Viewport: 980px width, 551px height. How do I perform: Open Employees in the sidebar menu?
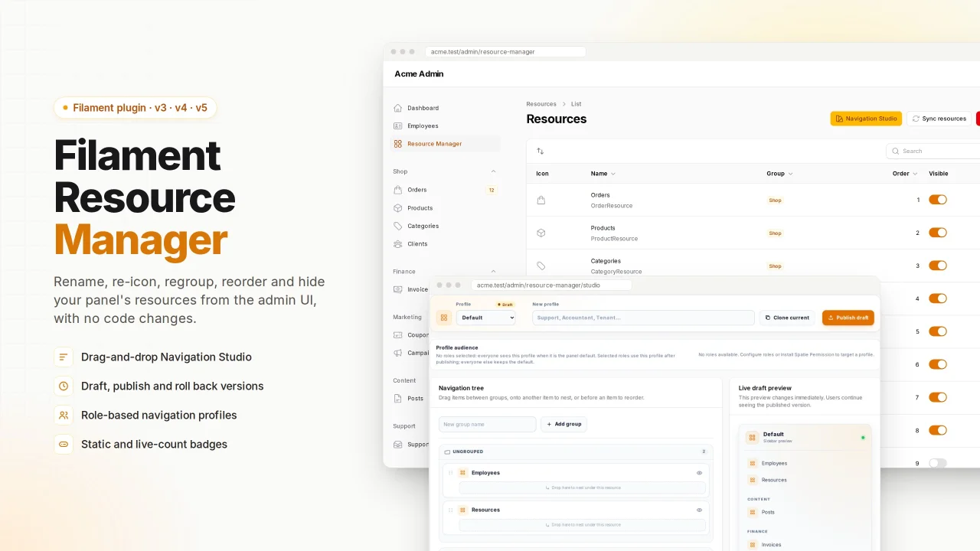445,126
